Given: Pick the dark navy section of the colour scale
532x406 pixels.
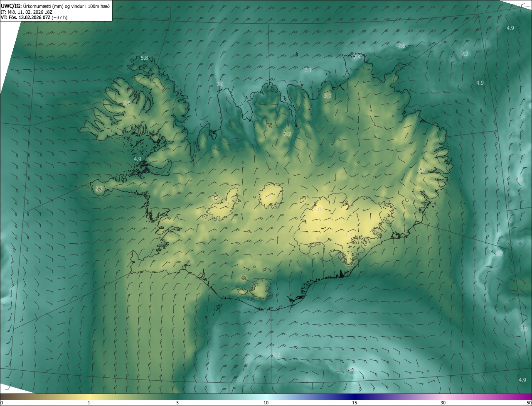Looking at the screenshot, I should click(355, 396).
